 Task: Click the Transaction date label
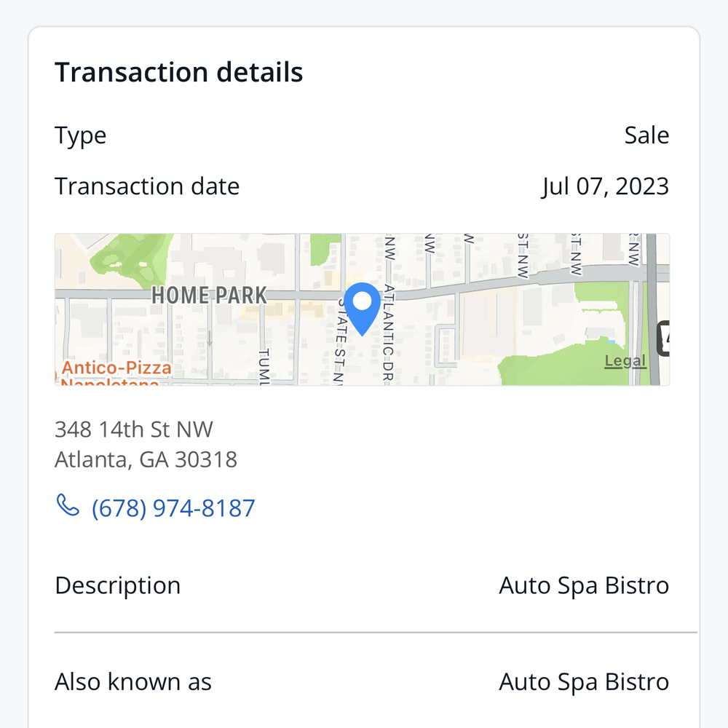pyautogui.click(x=147, y=186)
